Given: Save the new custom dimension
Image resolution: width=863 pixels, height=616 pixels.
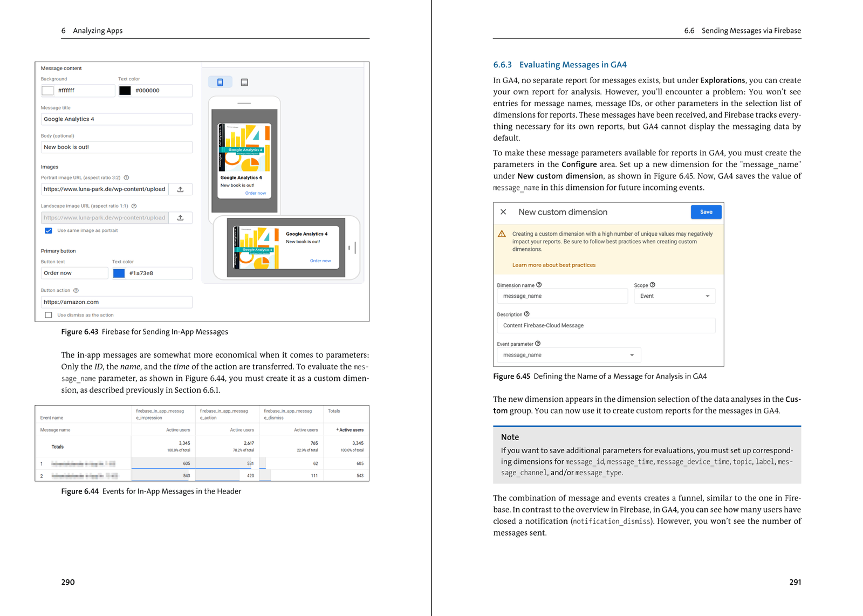Looking at the screenshot, I should [706, 212].
